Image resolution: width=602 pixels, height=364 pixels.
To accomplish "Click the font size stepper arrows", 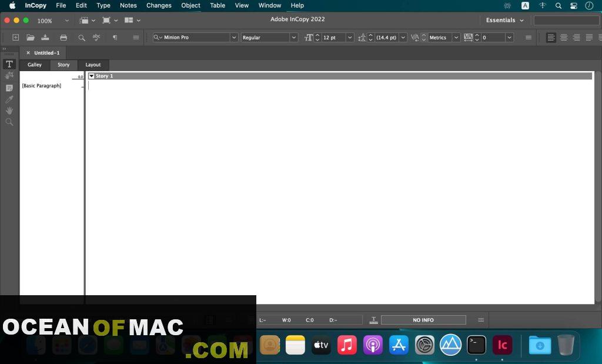I will (x=317, y=38).
